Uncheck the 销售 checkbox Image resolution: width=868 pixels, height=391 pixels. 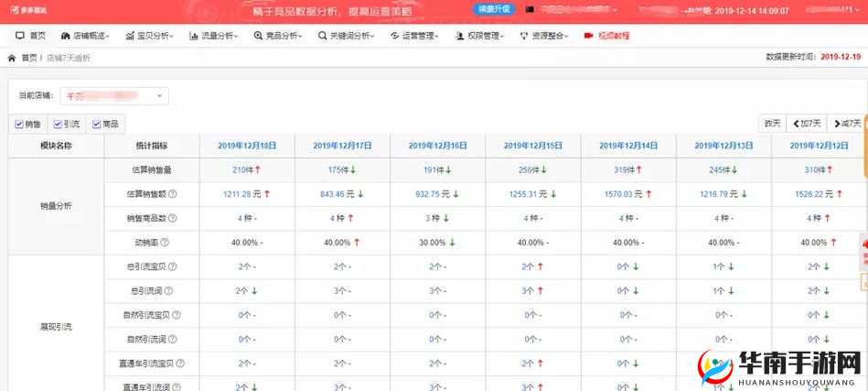coord(19,124)
